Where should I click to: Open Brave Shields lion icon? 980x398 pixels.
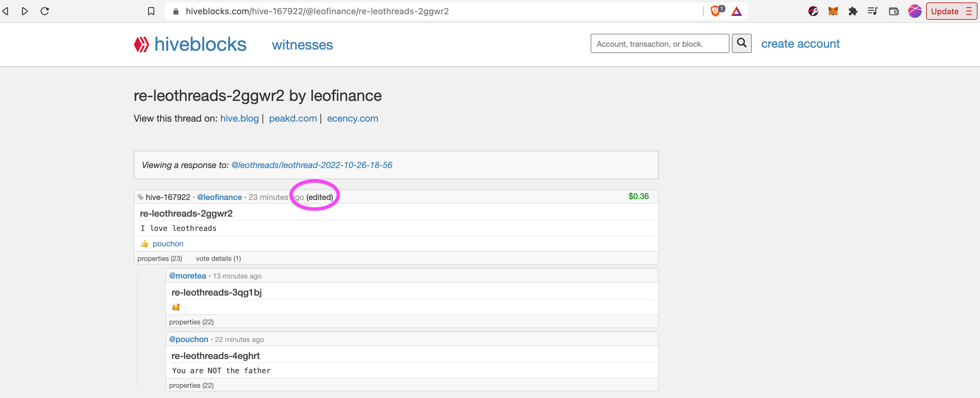tap(715, 11)
